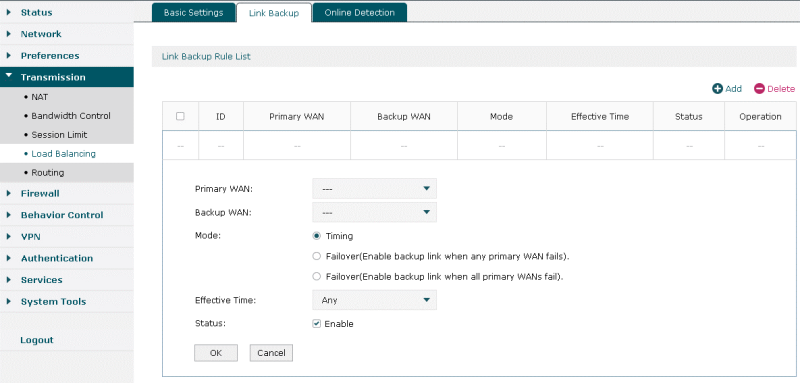Click the Delete minus icon

point(759,89)
